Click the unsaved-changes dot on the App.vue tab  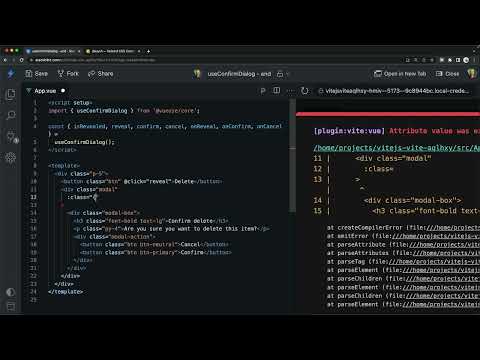63,91
